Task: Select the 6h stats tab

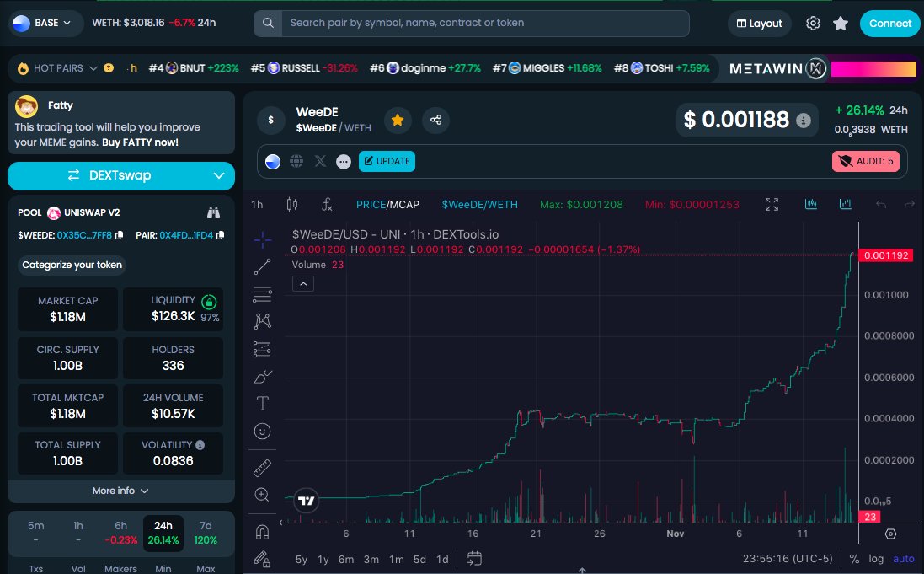Action: (120, 532)
